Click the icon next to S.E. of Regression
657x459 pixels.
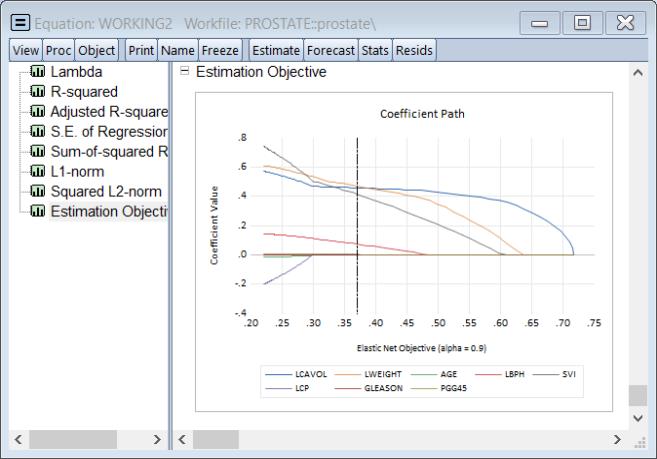click(x=38, y=132)
